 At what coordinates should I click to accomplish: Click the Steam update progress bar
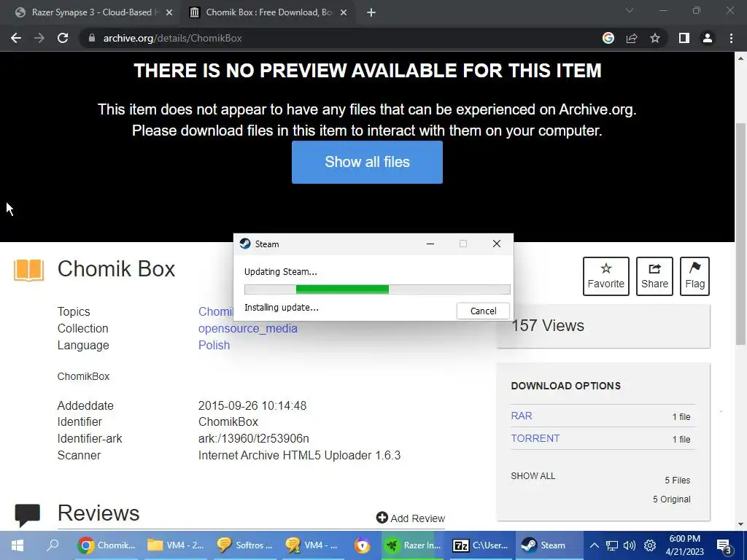[377, 289]
